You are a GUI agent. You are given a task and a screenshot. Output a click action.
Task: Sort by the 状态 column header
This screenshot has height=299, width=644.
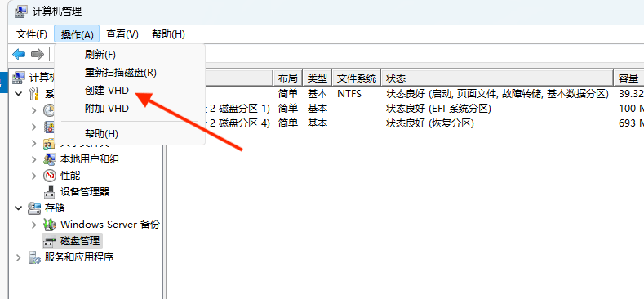(x=497, y=78)
